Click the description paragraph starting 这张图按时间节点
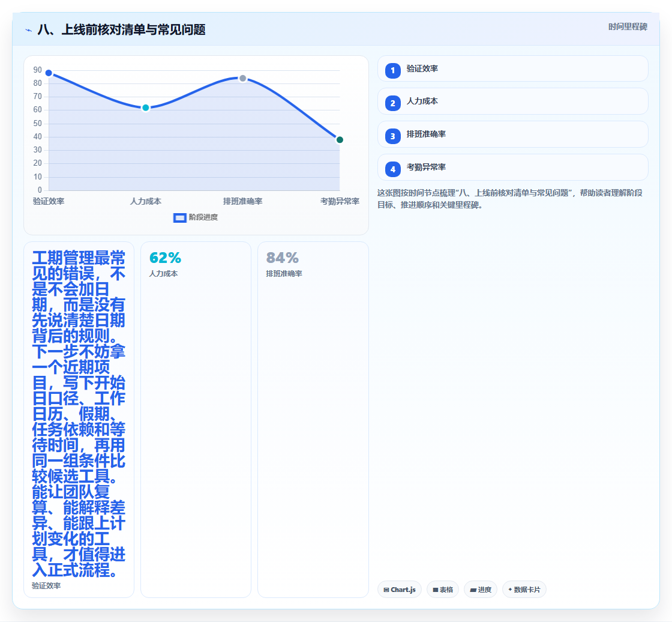The height and width of the screenshot is (622, 672). click(x=510, y=199)
